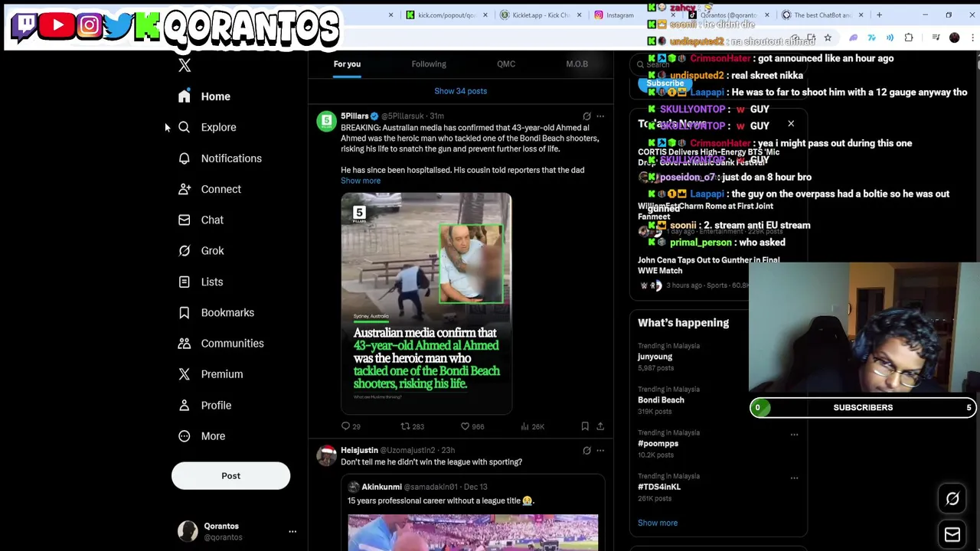The image size is (980, 551).
Task: Click the white Post button
Action: (x=230, y=476)
